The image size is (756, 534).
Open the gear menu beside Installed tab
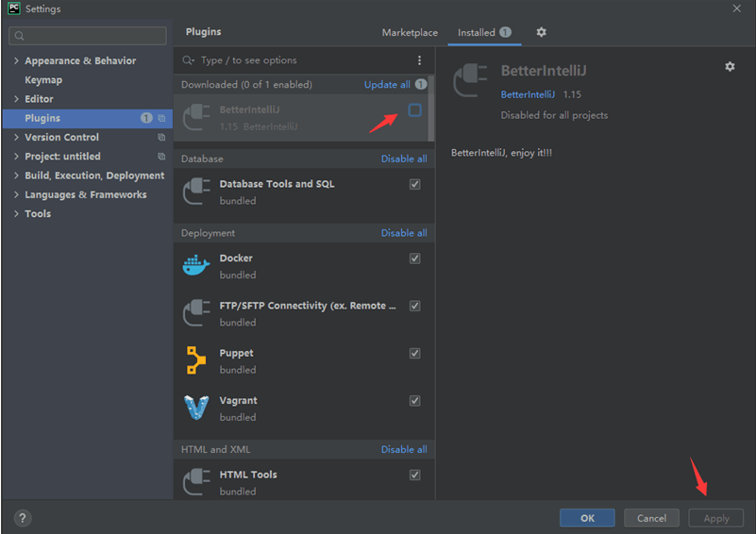[541, 32]
